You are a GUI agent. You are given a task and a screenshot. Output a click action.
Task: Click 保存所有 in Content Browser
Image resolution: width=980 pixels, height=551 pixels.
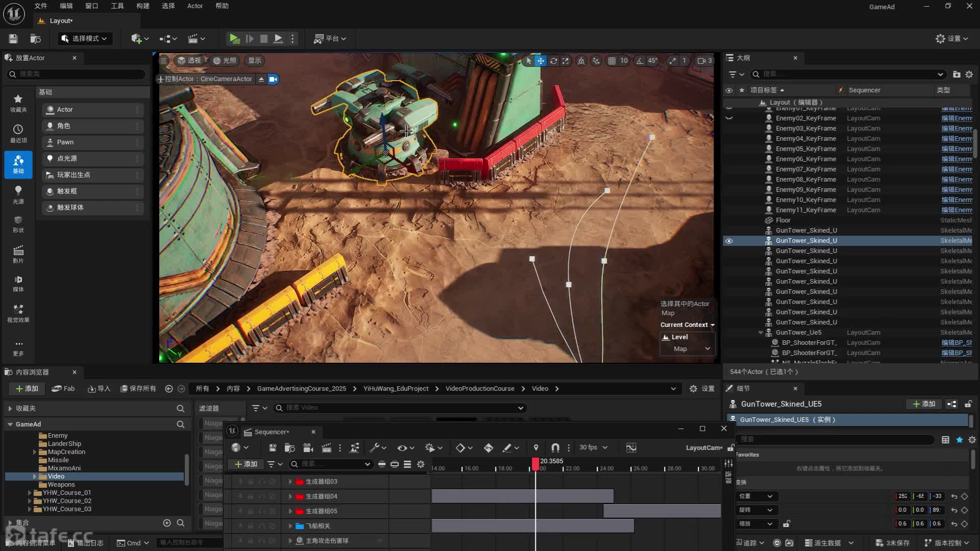tap(138, 389)
